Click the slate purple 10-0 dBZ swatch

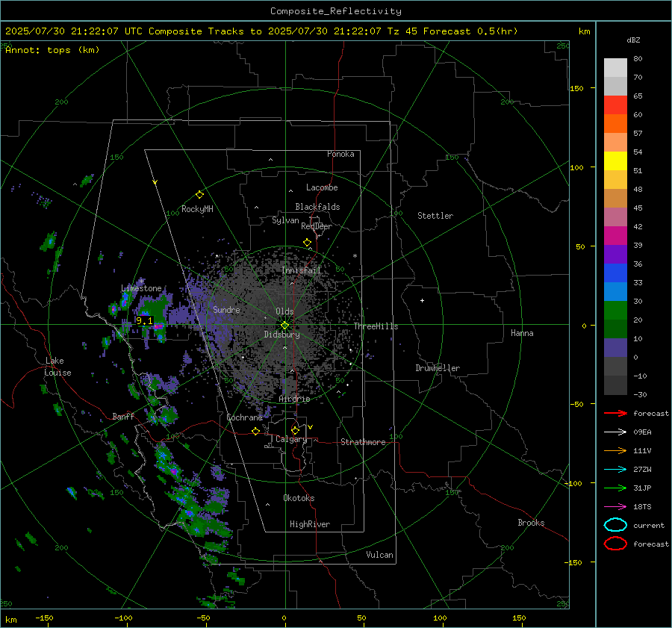click(x=615, y=348)
